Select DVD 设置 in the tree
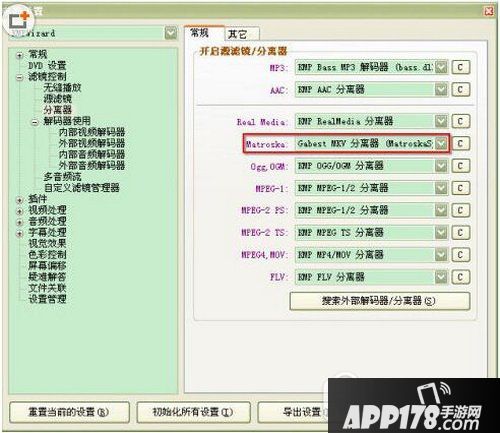The image size is (500, 433). (x=47, y=66)
